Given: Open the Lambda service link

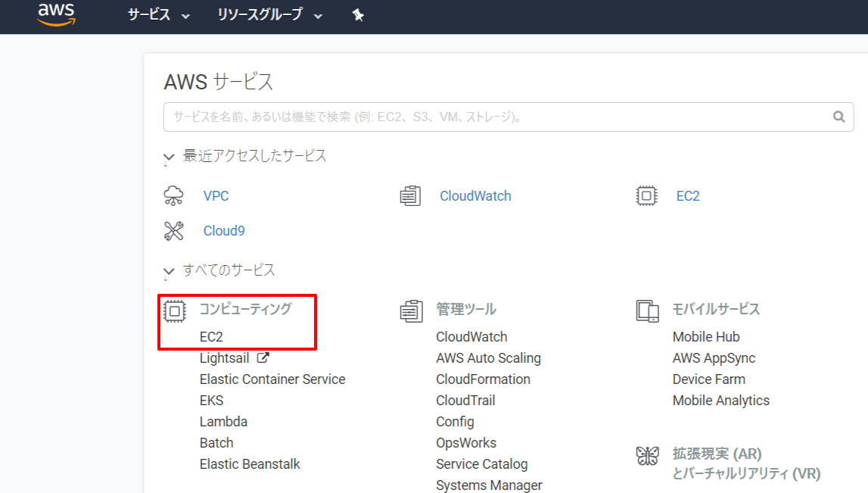Looking at the screenshot, I should point(223,422).
